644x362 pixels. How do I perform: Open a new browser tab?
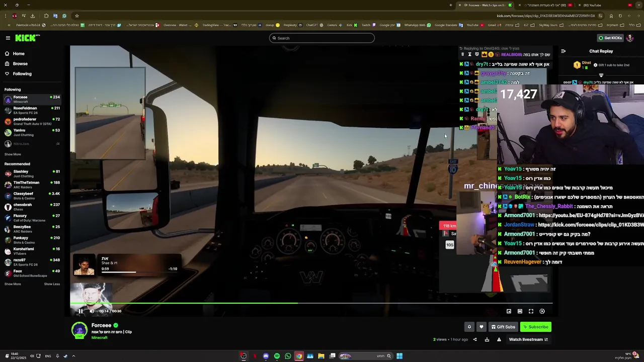[450, 5]
